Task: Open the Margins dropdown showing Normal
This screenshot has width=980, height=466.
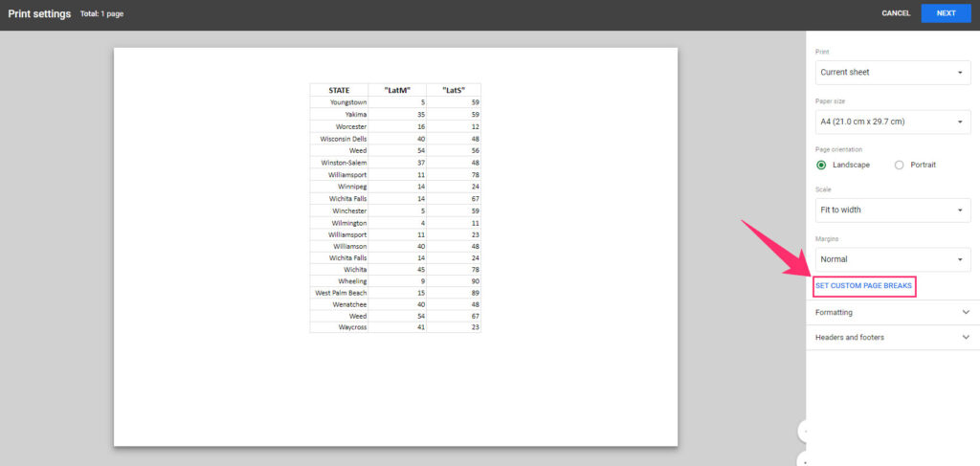Action: (x=893, y=259)
